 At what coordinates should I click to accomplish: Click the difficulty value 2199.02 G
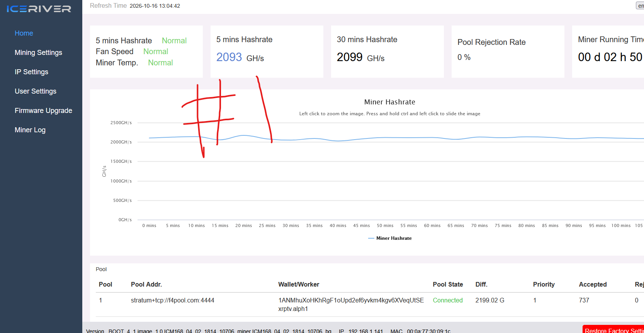tap(490, 301)
